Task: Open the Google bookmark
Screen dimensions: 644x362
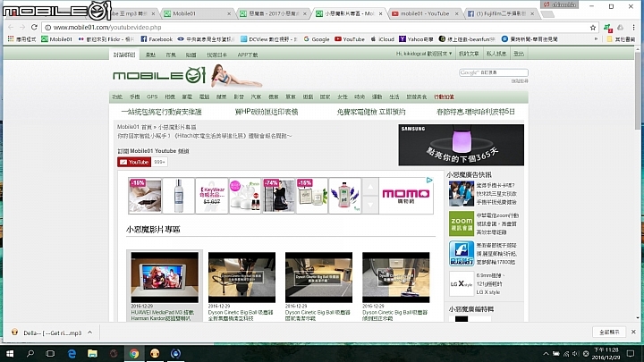Action: (317, 39)
